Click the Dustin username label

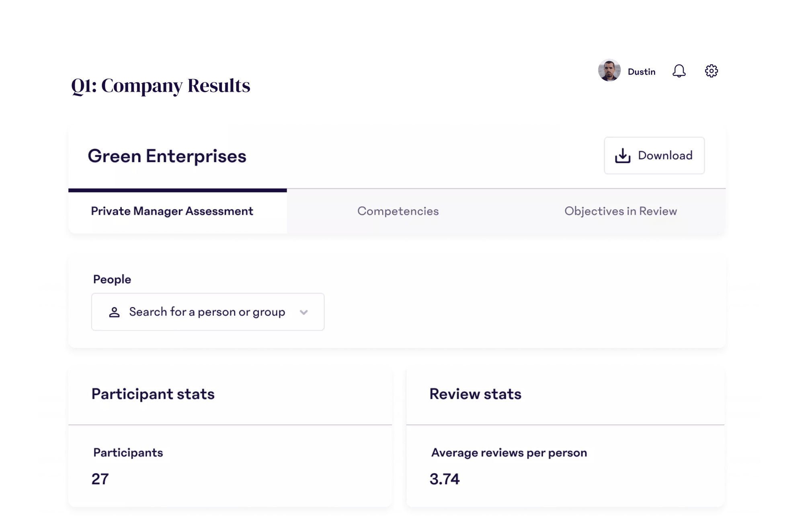point(642,72)
